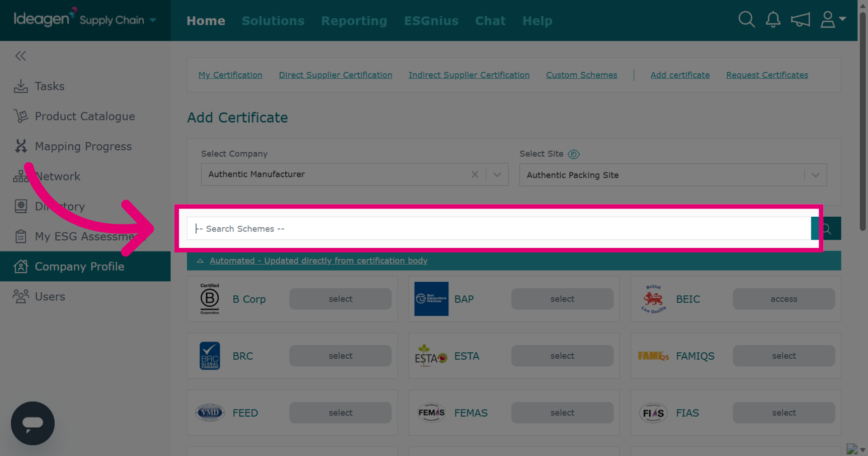Click the Request Certificates link
This screenshot has width=868, height=456.
[x=767, y=75]
